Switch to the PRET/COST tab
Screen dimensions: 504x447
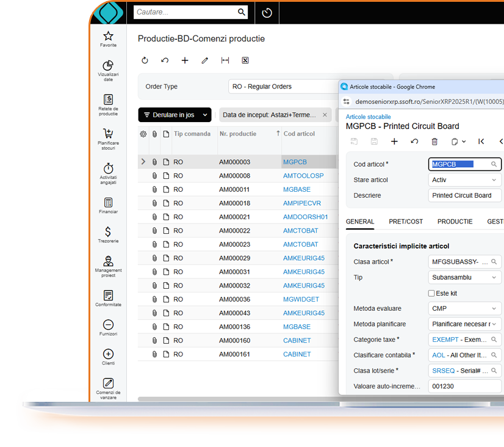(406, 222)
